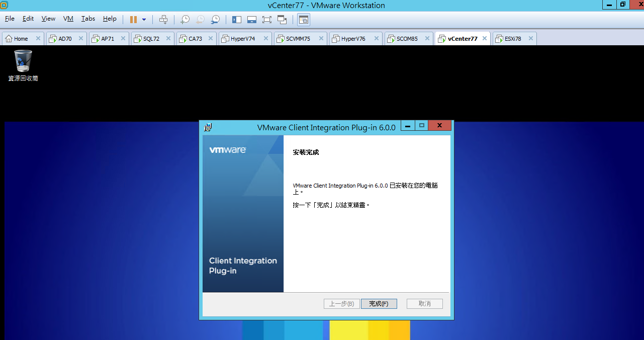Image resolution: width=644 pixels, height=340 pixels.
Task: Toggle the thumbnail bar view icon
Action: tap(252, 20)
